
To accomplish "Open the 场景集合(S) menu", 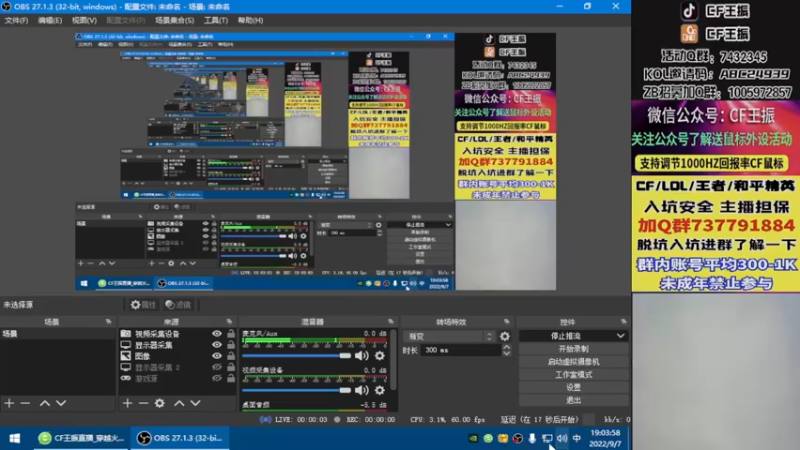I will pyautogui.click(x=174, y=20).
